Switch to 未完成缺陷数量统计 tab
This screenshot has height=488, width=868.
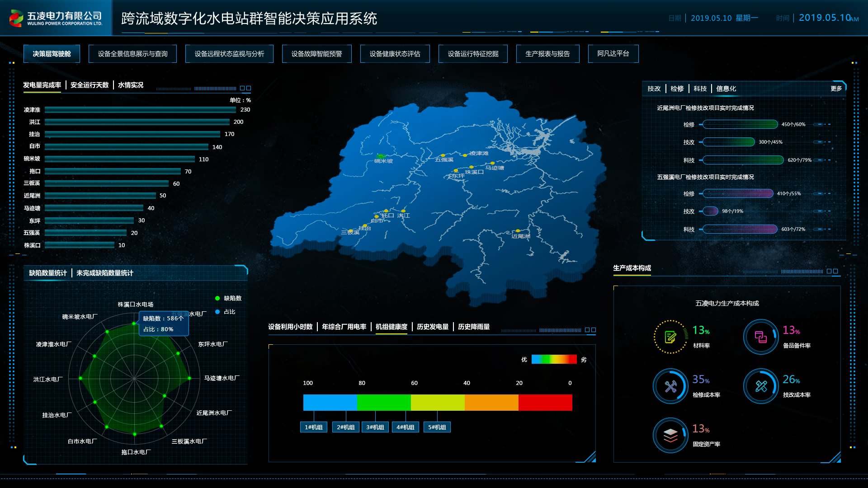click(x=105, y=273)
